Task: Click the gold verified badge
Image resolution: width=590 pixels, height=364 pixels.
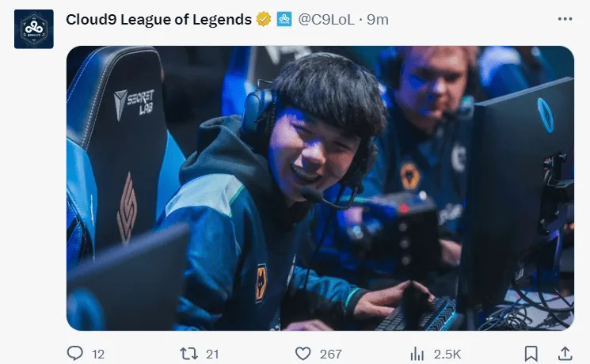Action: coord(264,19)
